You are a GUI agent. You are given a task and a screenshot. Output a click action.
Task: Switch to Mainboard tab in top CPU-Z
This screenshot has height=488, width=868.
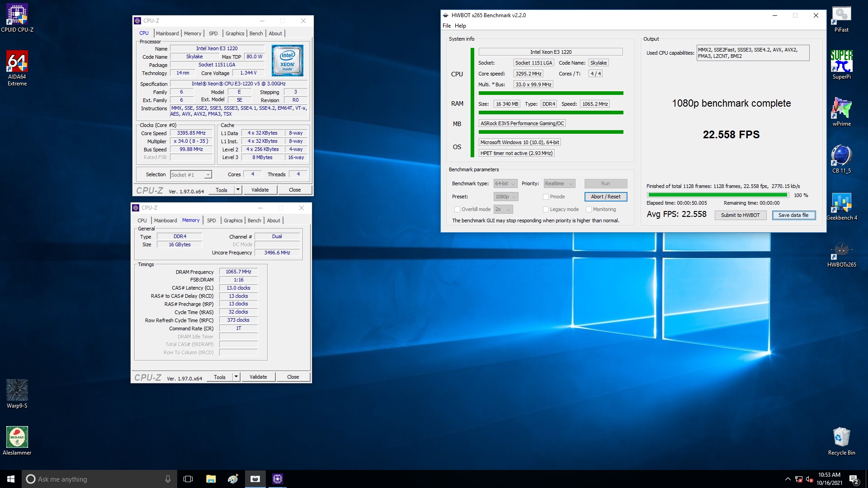tap(167, 33)
